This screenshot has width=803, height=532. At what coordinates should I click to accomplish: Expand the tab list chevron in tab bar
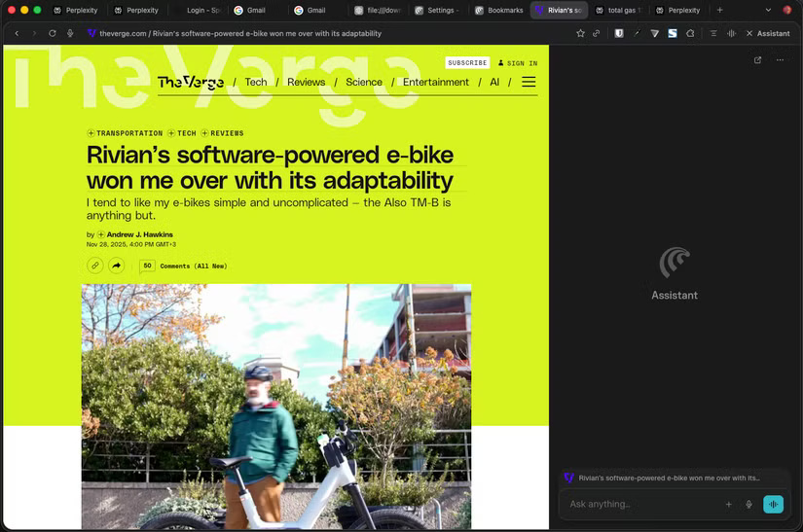coord(769,10)
